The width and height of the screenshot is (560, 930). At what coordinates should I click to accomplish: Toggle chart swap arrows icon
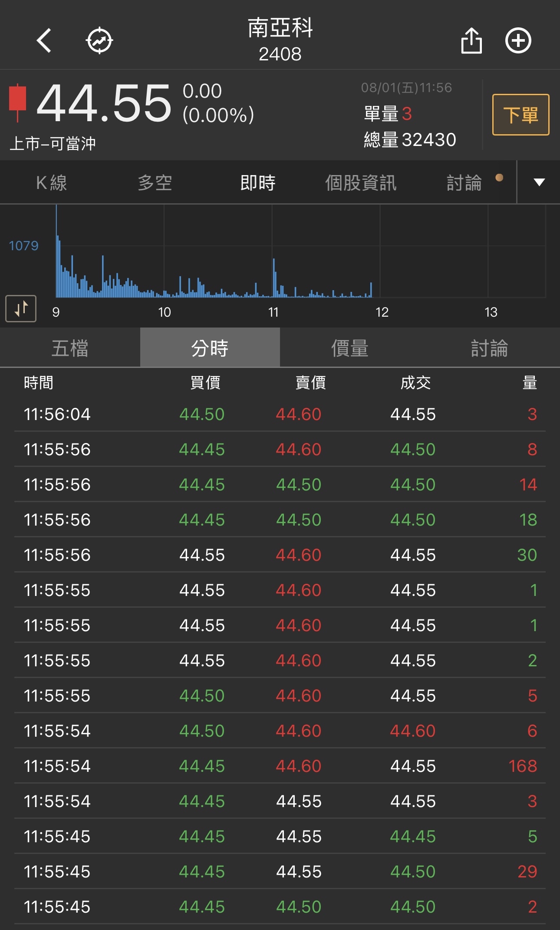pos(21,309)
